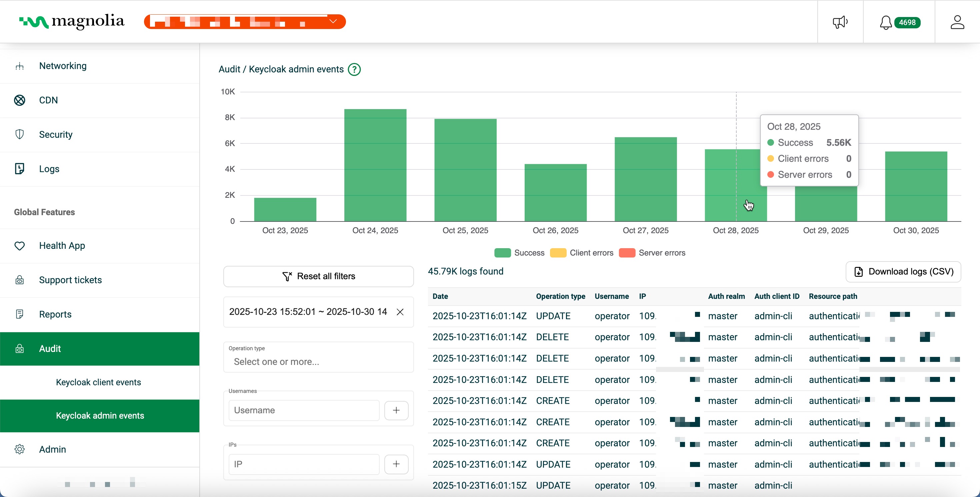Screen dimensions: 980x497
Task: Open the Support tickets section
Action: [x=70, y=280]
